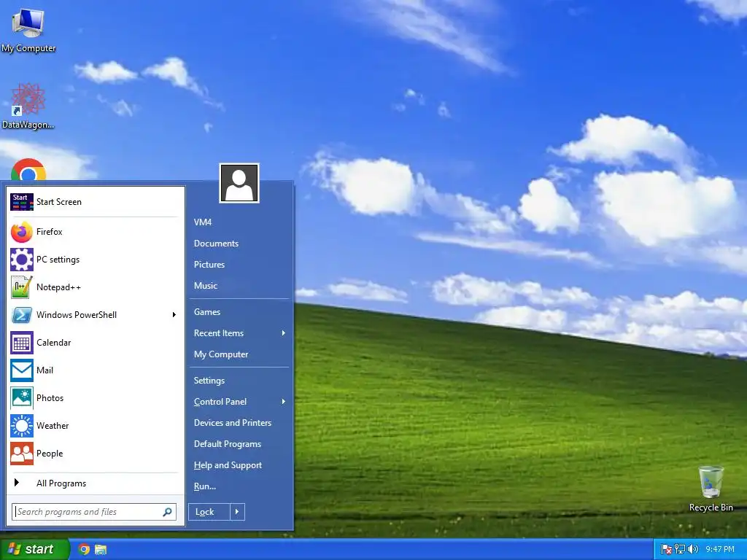Expand the Recent Items submenu arrow
The width and height of the screenshot is (747, 560).
[284, 332]
